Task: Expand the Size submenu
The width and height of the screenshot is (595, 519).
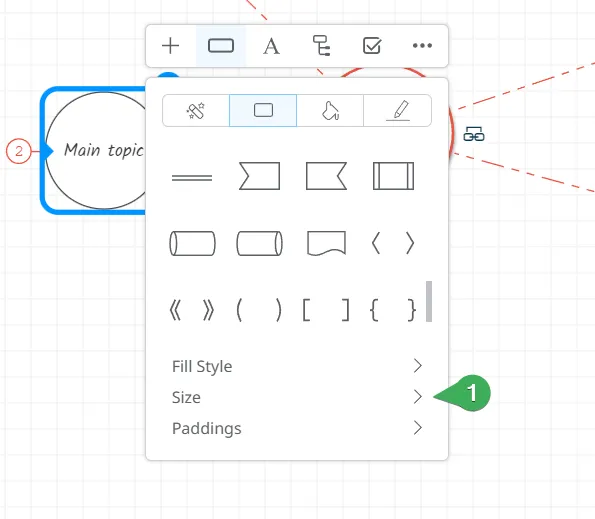Action: [x=297, y=397]
